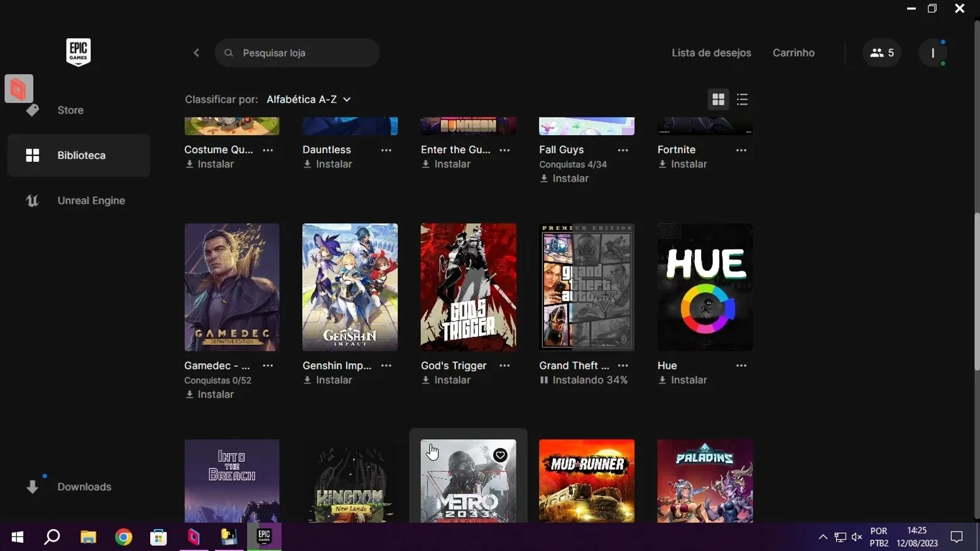Open the Dauntless game title
The image size is (980, 551).
click(x=327, y=150)
